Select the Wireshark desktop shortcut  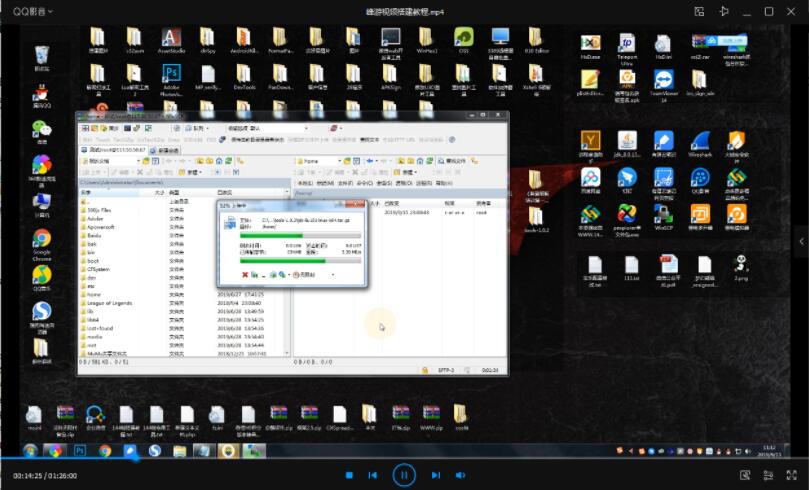tap(700, 144)
